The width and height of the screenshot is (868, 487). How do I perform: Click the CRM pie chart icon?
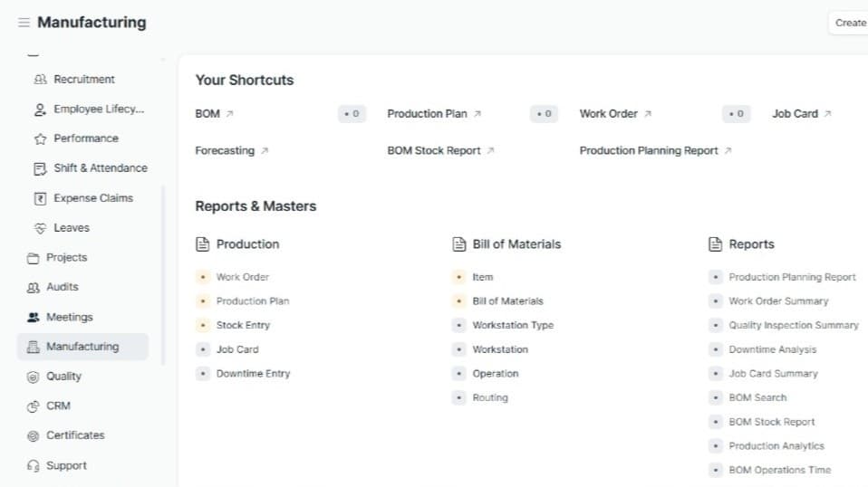[x=33, y=406]
